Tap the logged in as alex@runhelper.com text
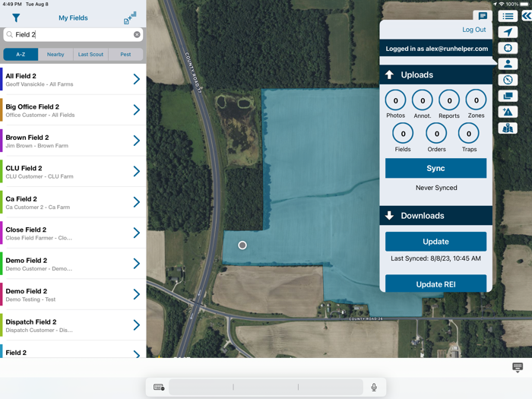532x399 pixels. tap(437, 49)
